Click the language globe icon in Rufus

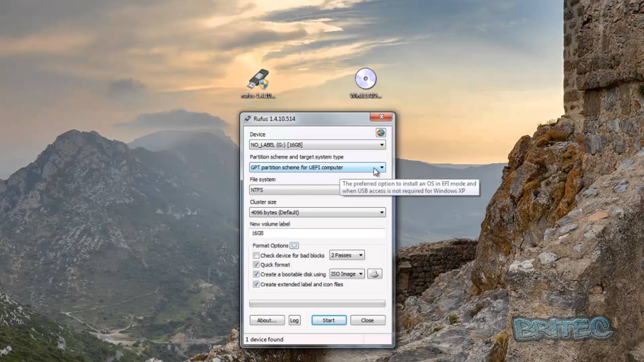(380, 133)
